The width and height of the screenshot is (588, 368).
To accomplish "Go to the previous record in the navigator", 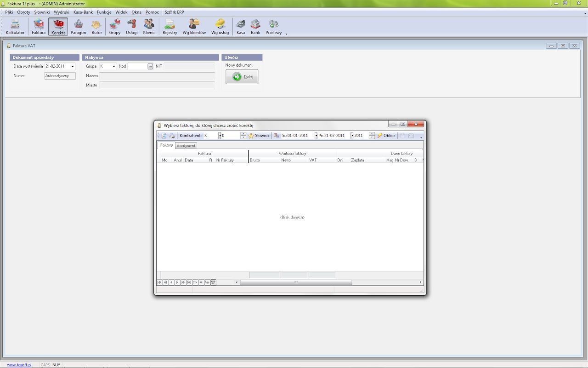I will 171,282.
